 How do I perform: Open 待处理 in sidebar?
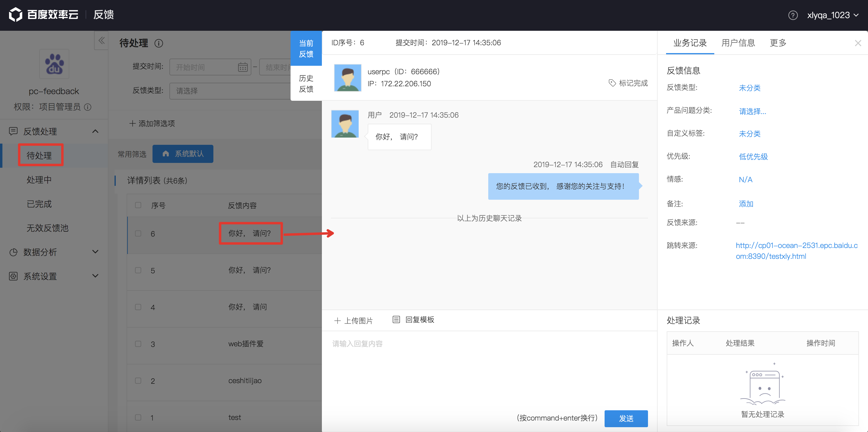39,155
